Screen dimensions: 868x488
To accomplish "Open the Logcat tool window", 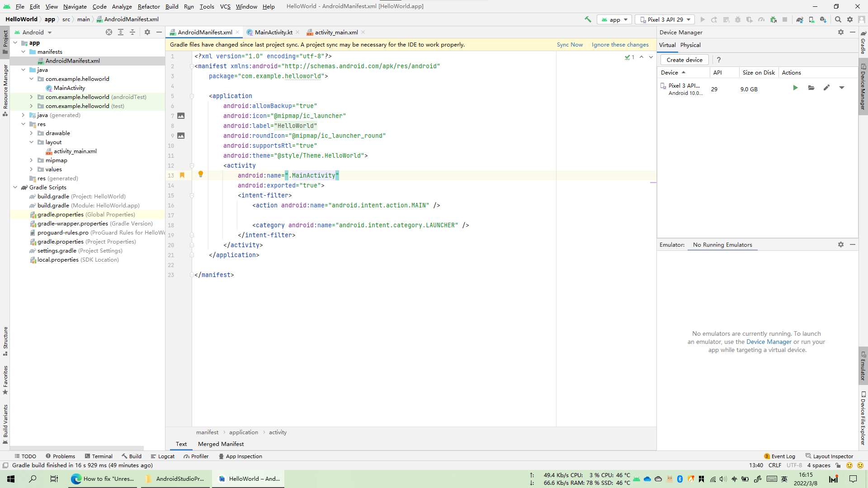I will coord(163,456).
